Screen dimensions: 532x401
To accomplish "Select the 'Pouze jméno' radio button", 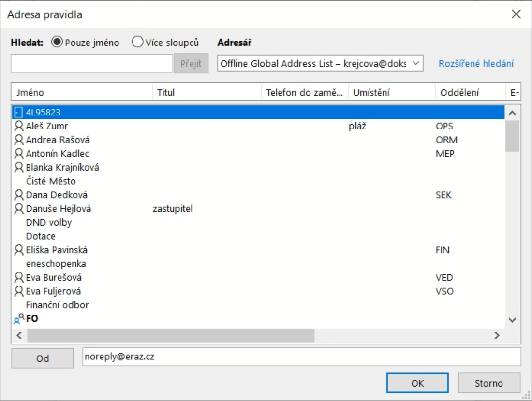I will (57, 43).
